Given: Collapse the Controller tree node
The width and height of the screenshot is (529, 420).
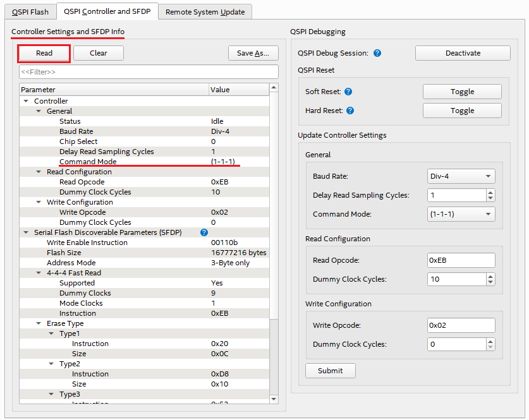Looking at the screenshot, I should pos(26,101).
